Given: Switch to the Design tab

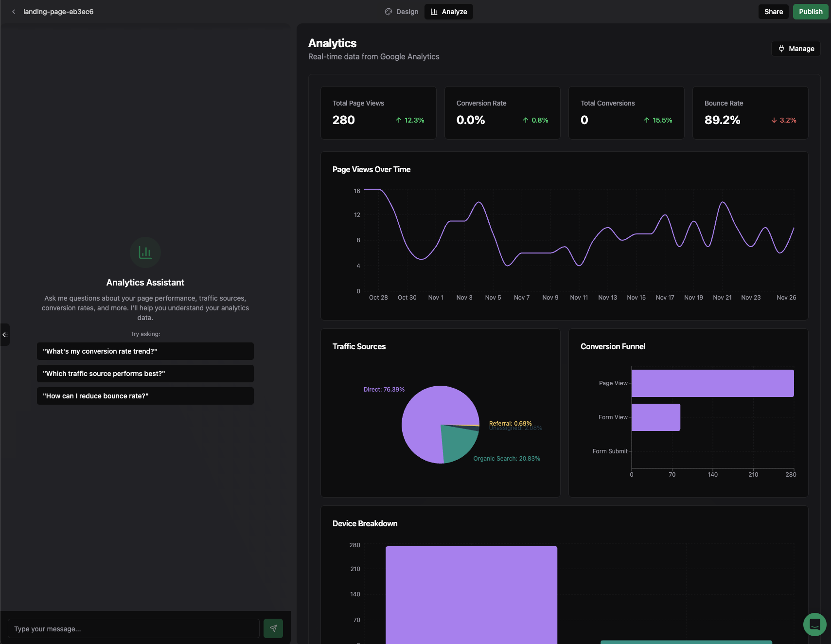Looking at the screenshot, I should [402, 11].
